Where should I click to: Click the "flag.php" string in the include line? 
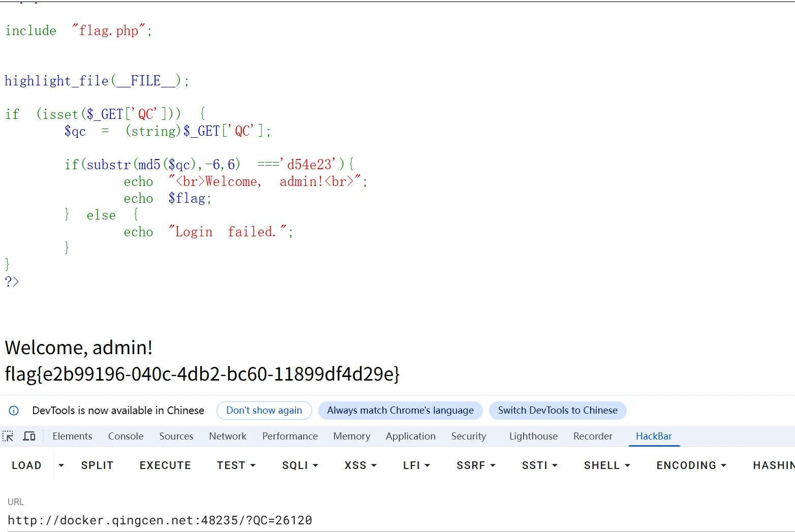pyautogui.click(x=109, y=30)
